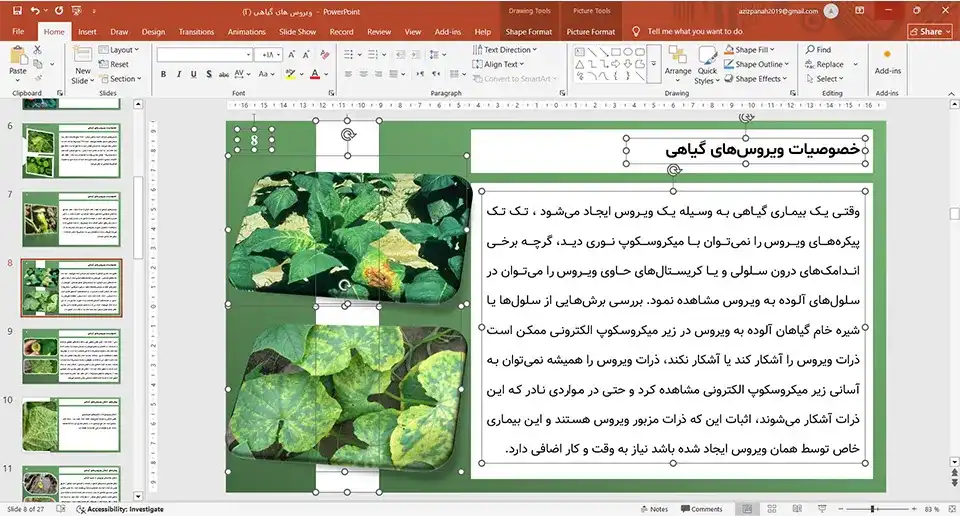This screenshot has height=516, width=960.
Task: Select the text box shape in gallery
Action: click(579, 52)
